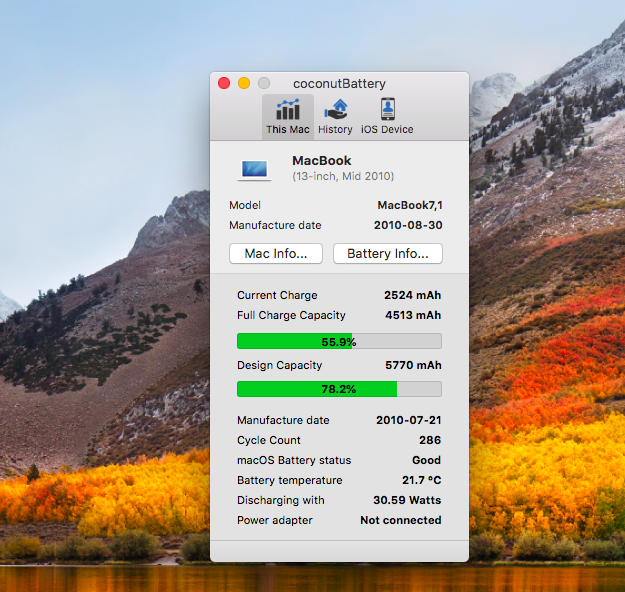Screen dimensions: 625x592
Task: Click the MacBook7,1 model value
Action: click(x=410, y=205)
